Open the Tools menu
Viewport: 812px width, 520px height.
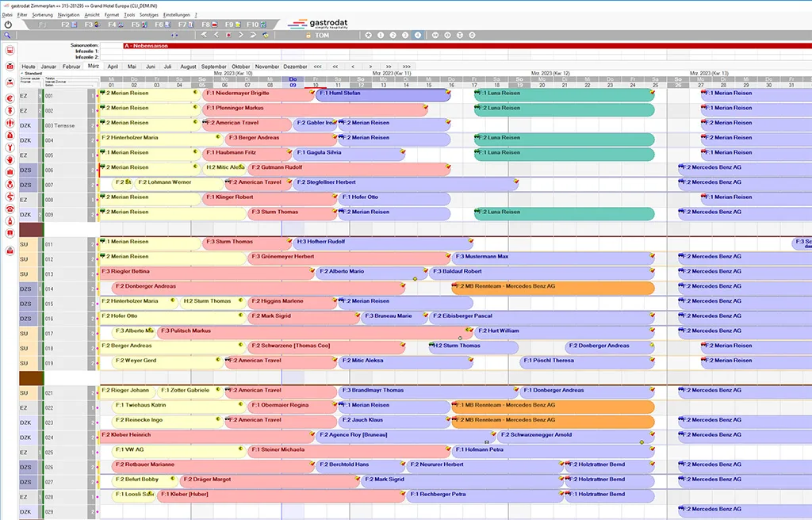tap(129, 15)
